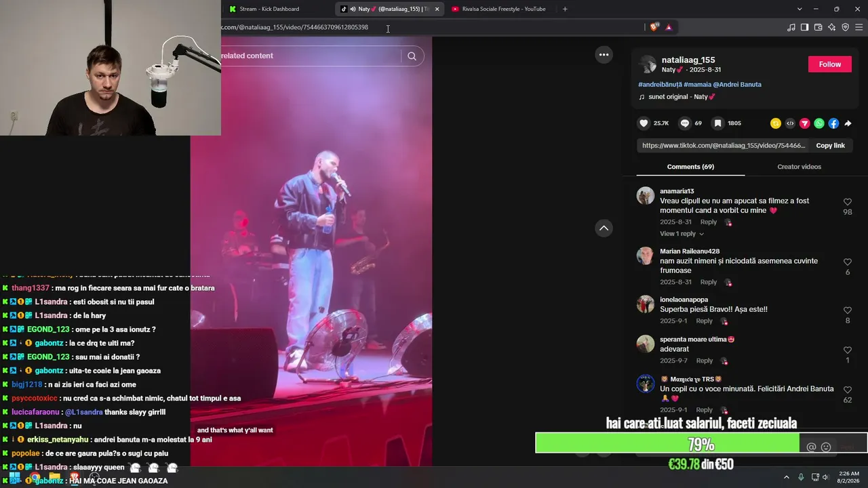Screen dimensions: 868x488
Task: Like the TikTok video with heart icon
Action: click(644, 123)
